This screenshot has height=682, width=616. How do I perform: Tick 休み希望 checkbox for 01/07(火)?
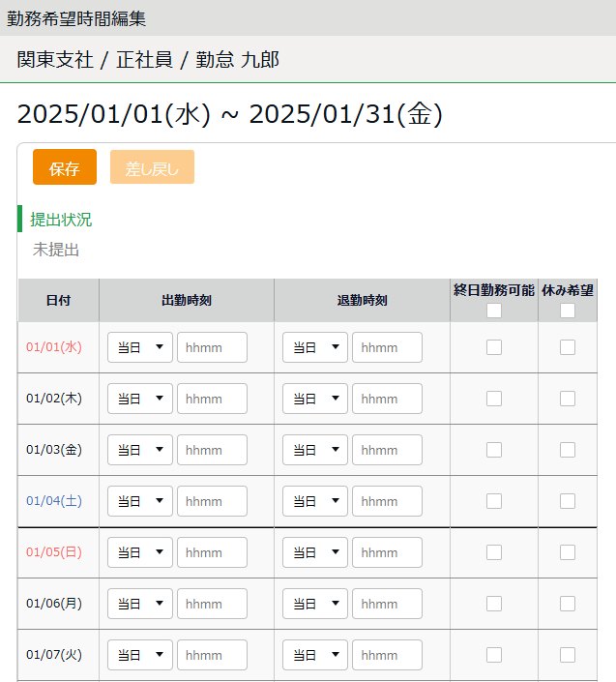(x=568, y=655)
